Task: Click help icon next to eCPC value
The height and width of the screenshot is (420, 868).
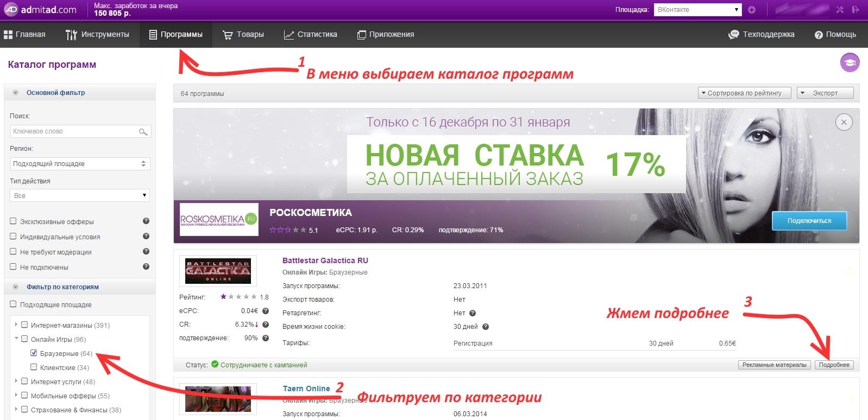Action: pyautogui.click(x=266, y=311)
